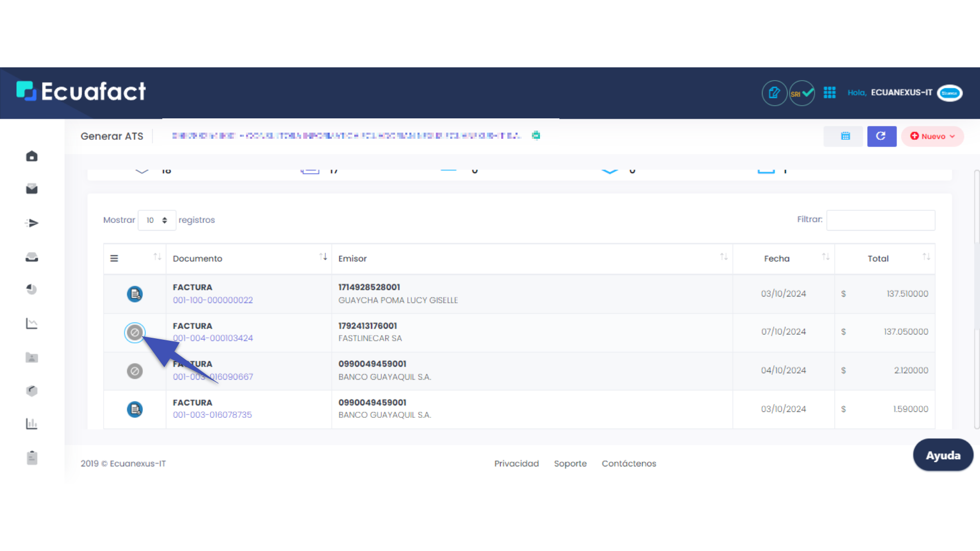This screenshot has width=980, height=551.
Task: Click the Filtrar search input field
Action: click(880, 220)
